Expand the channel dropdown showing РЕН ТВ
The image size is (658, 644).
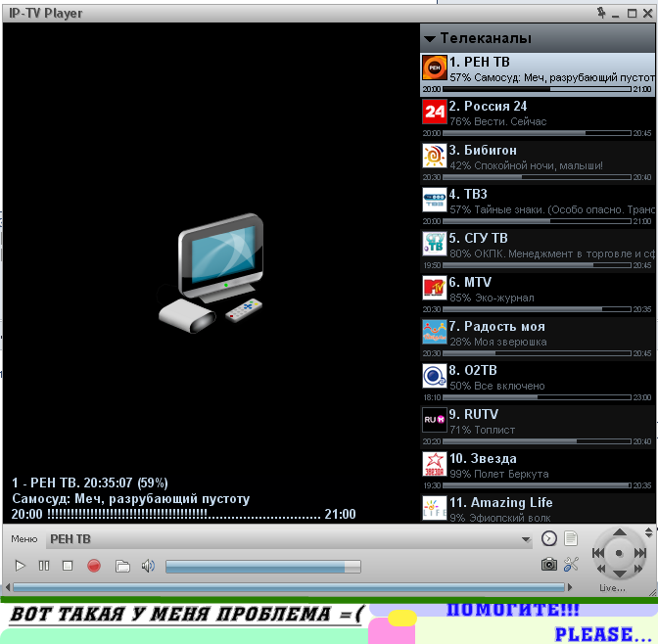click(x=526, y=539)
